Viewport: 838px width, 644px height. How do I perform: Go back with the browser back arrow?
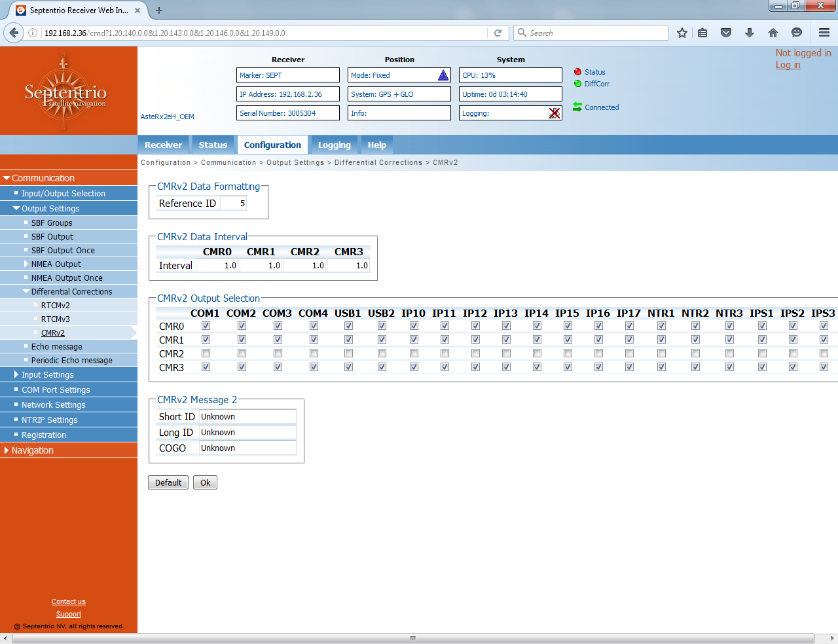click(x=14, y=33)
